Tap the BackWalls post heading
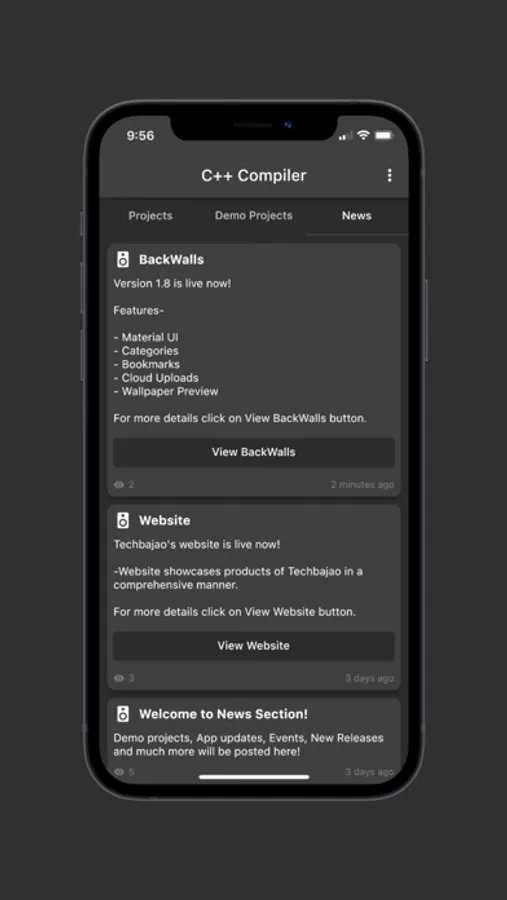Viewport: 507px width, 900px height. pyautogui.click(x=171, y=259)
